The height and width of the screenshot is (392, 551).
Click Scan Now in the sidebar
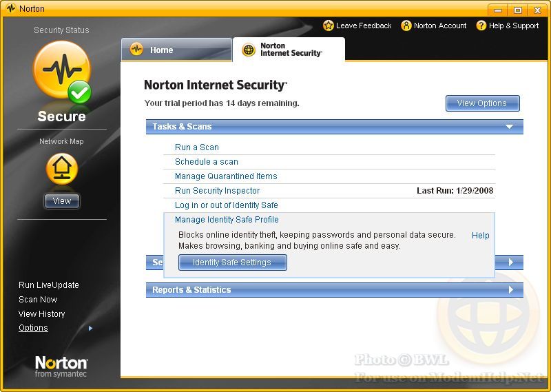click(38, 300)
